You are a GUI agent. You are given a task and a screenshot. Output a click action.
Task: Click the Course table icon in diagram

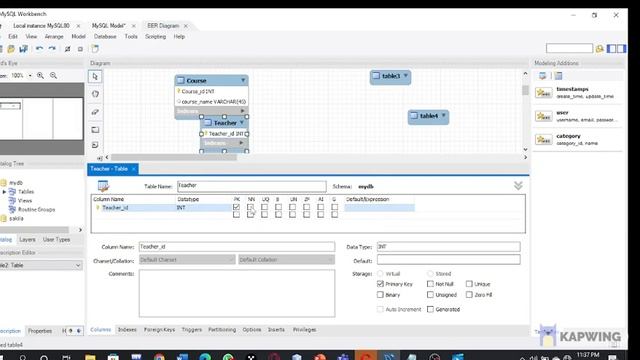[181, 80]
